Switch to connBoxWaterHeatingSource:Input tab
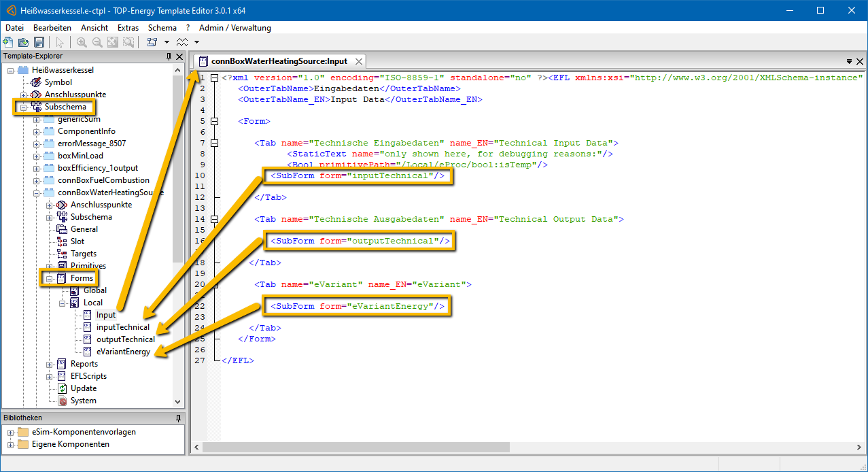Image resolution: width=868 pixels, height=472 pixels. pos(279,61)
